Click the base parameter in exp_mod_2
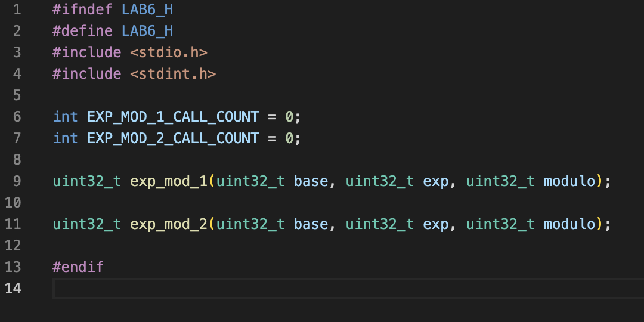 pyautogui.click(x=311, y=224)
